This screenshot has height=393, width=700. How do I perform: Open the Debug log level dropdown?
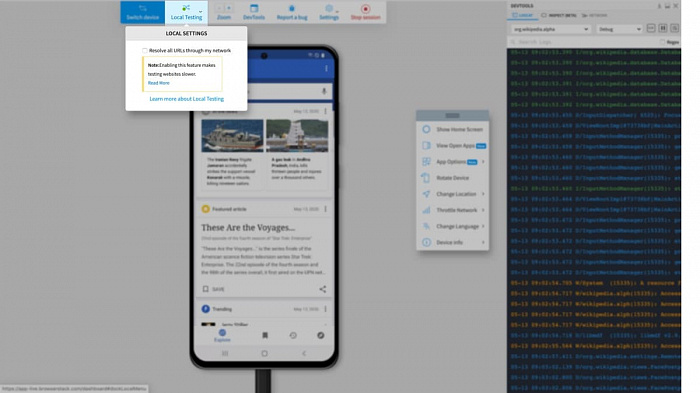click(619, 29)
